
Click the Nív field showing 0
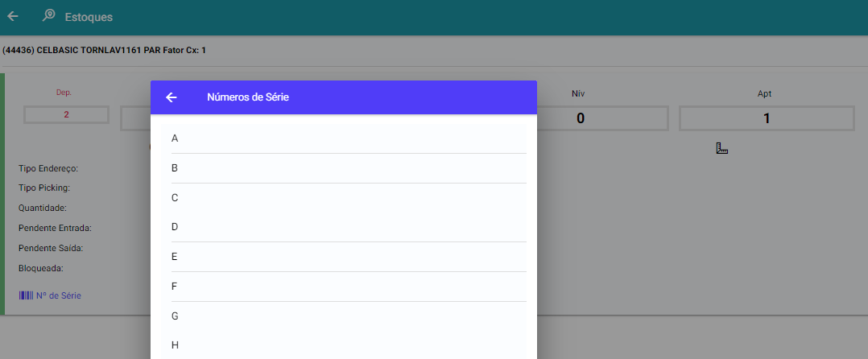point(602,118)
